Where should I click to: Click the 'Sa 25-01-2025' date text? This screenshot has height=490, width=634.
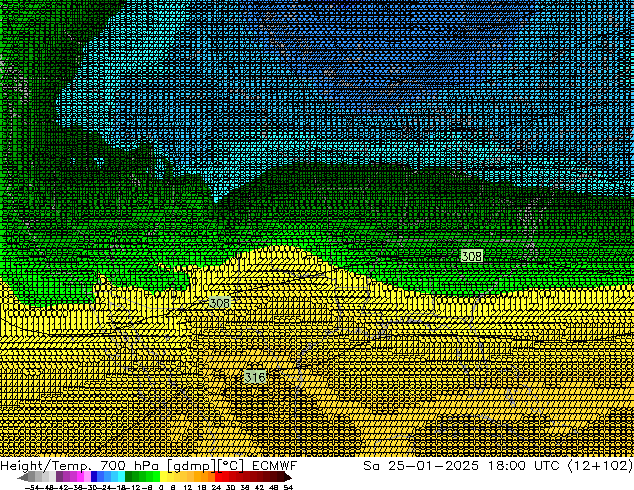421,465
